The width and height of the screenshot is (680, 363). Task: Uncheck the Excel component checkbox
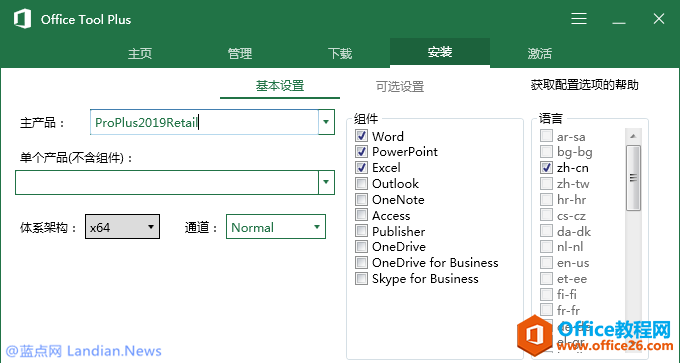(x=361, y=167)
